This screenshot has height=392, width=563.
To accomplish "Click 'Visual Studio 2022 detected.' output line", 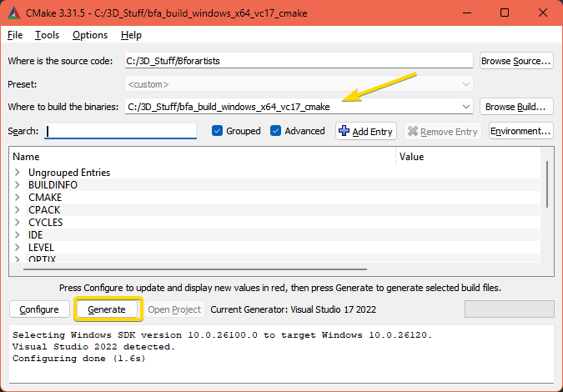I will 93,347.
